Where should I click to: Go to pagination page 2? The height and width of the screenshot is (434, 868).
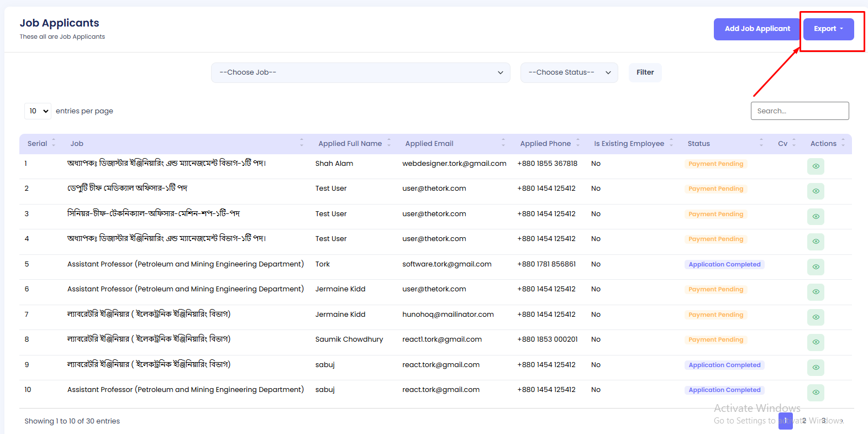point(804,421)
